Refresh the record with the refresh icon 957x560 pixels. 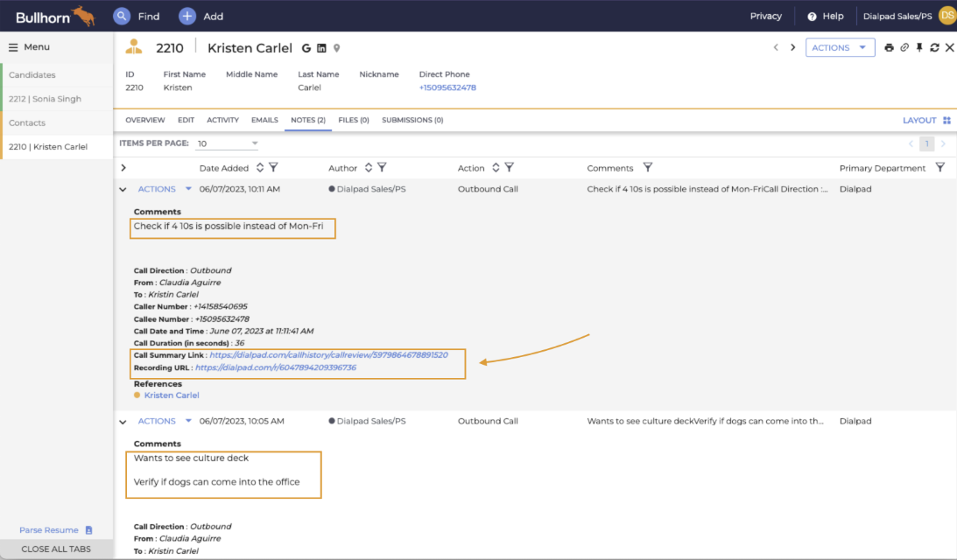pyautogui.click(x=934, y=47)
